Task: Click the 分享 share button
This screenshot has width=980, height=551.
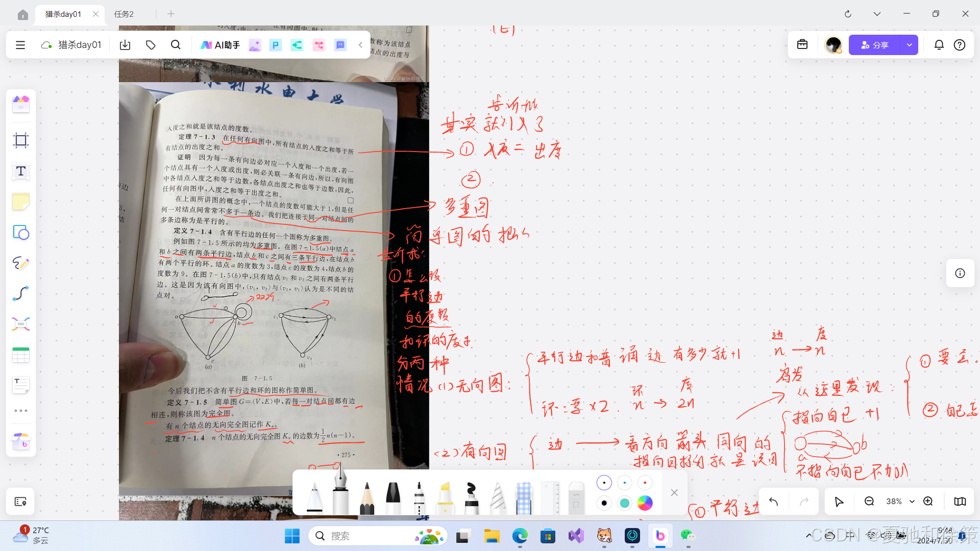Action: click(x=874, y=45)
